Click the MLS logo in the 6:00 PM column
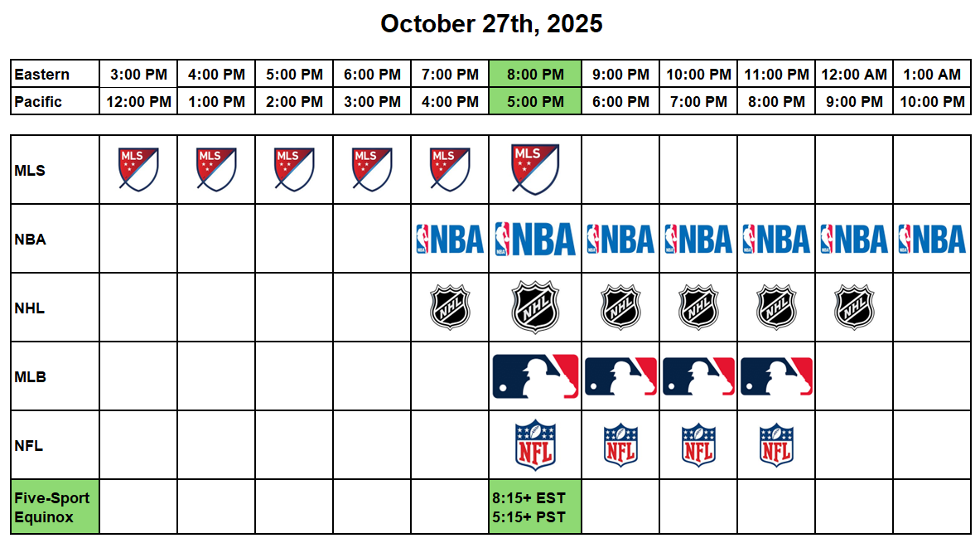This screenshot has width=980, height=543. (372, 168)
